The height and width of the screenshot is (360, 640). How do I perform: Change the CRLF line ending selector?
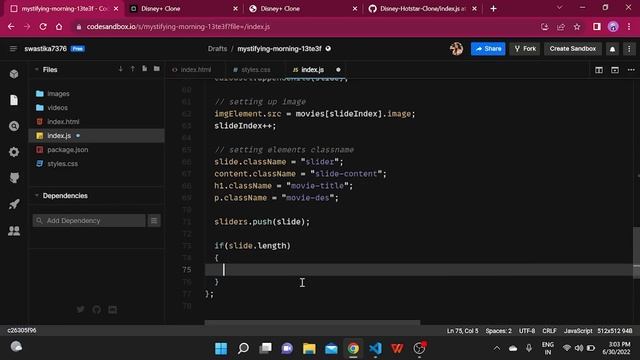click(549, 331)
